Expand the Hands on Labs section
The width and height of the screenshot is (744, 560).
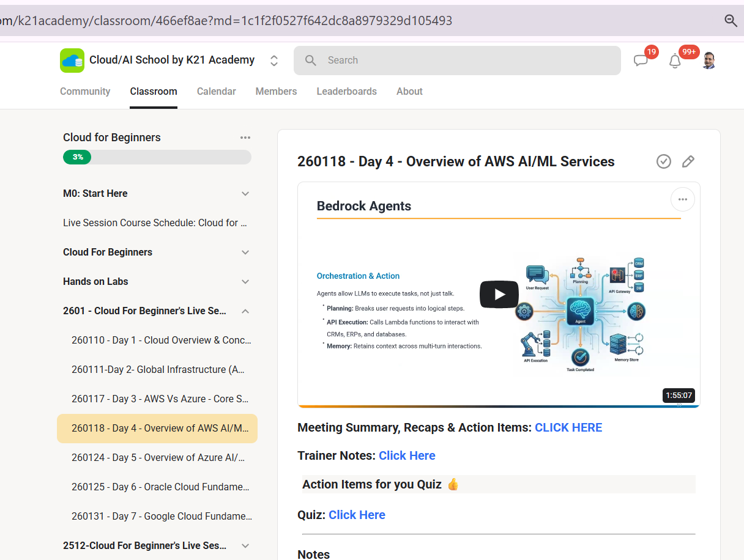tap(245, 281)
